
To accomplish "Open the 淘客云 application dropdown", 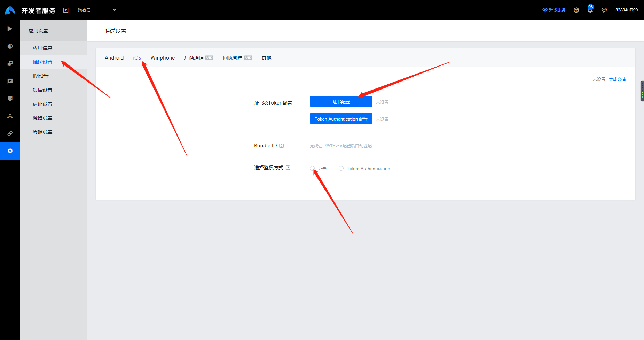I will (97, 10).
